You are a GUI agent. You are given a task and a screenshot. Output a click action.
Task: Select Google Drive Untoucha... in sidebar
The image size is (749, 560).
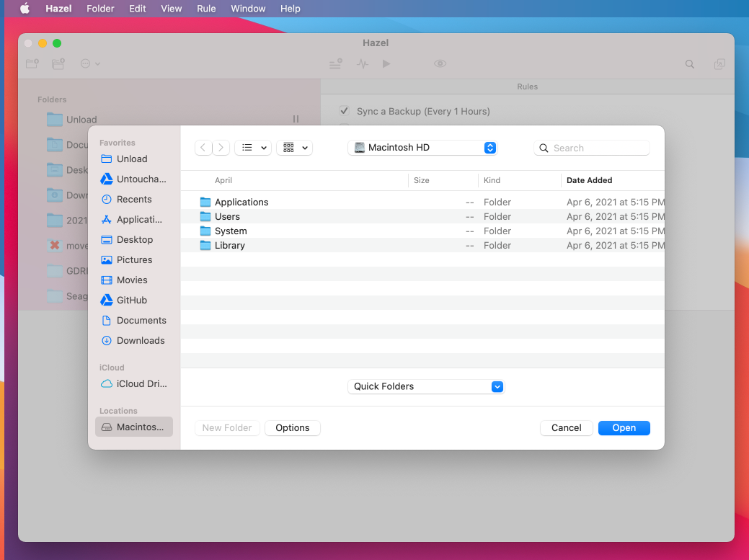(x=134, y=179)
